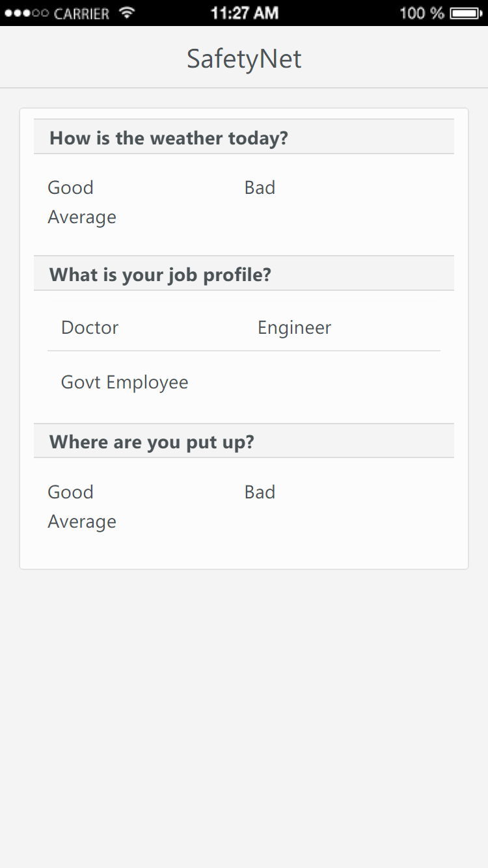Pick Doctor as job profile
The image size is (488, 868).
click(x=90, y=327)
